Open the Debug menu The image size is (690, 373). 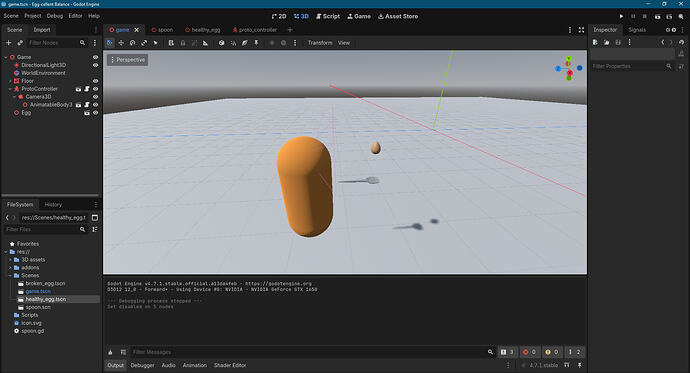(55, 16)
